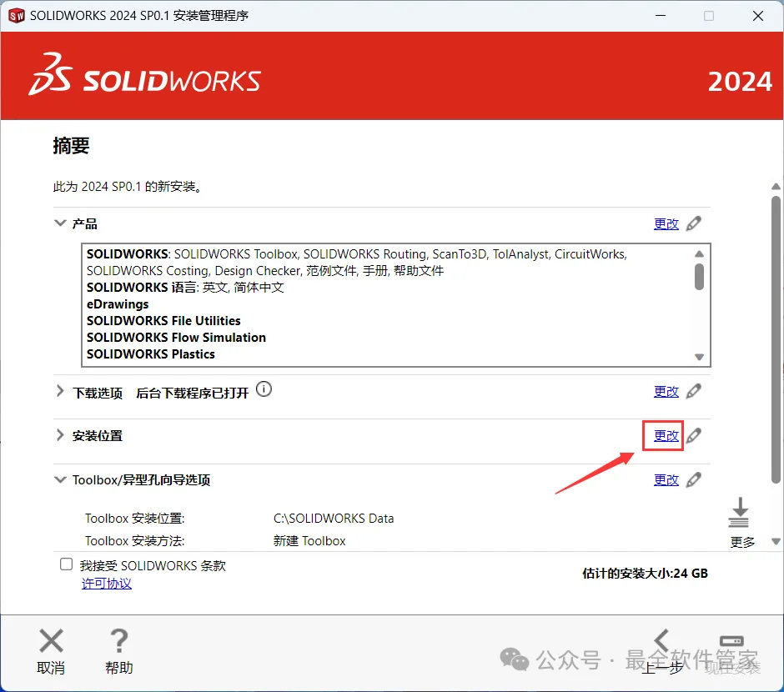
Task: Open the 许可协议 link
Action: [107, 584]
